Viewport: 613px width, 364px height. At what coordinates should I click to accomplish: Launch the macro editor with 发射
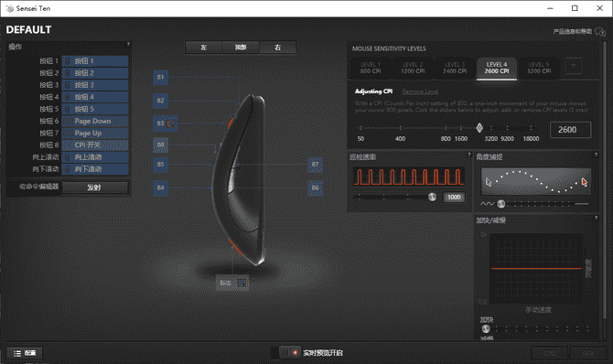[x=95, y=187]
